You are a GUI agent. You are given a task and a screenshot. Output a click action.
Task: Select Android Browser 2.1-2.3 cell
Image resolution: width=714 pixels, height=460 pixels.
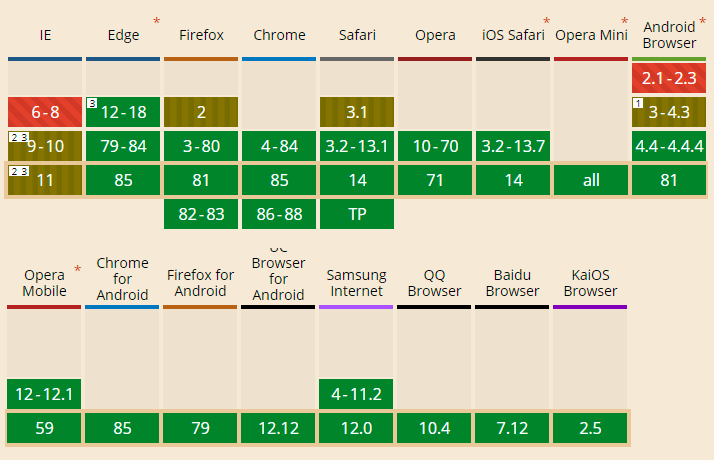click(x=669, y=78)
